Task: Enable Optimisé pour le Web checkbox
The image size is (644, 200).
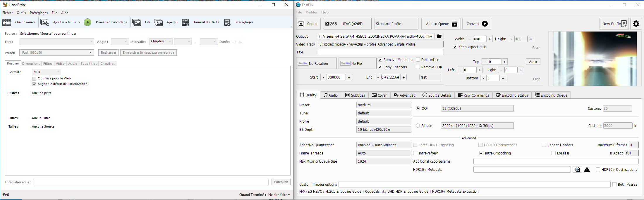Action: pyautogui.click(x=34, y=79)
